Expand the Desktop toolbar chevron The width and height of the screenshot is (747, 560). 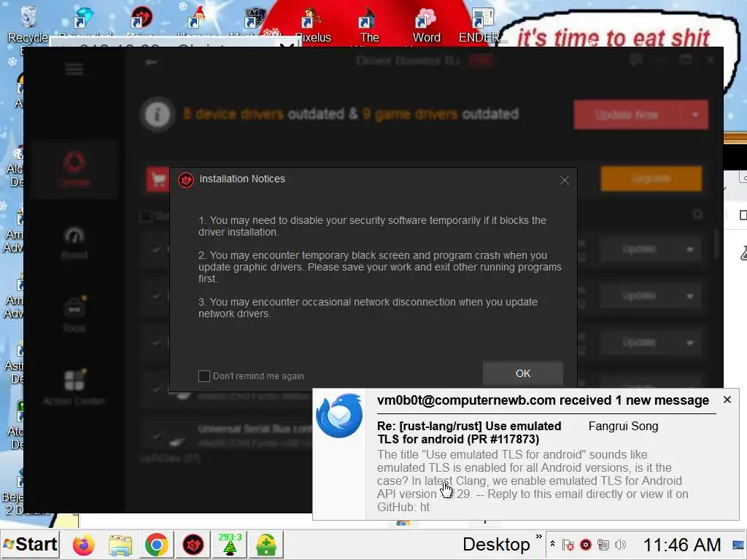click(x=539, y=537)
